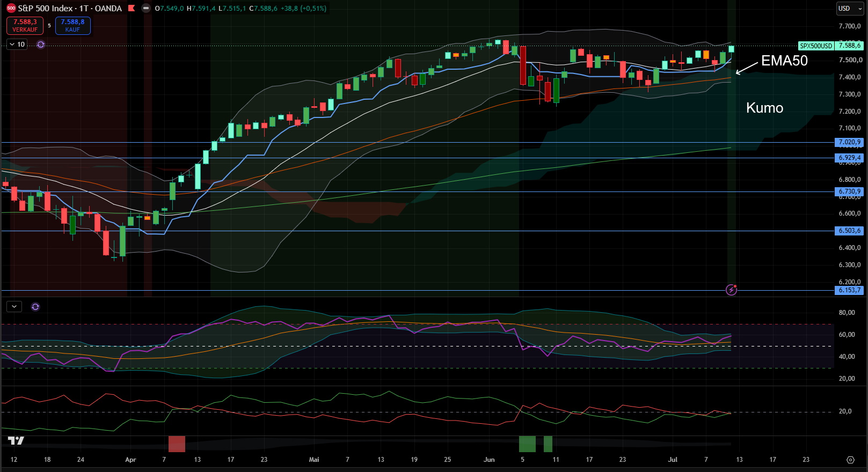Click the 7.588,6 current price label
868x472 pixels.
click(x=849, y=46)
